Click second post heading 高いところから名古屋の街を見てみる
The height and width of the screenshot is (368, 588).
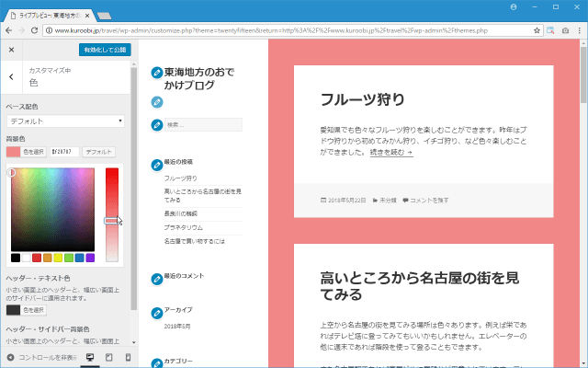(419, 286)
